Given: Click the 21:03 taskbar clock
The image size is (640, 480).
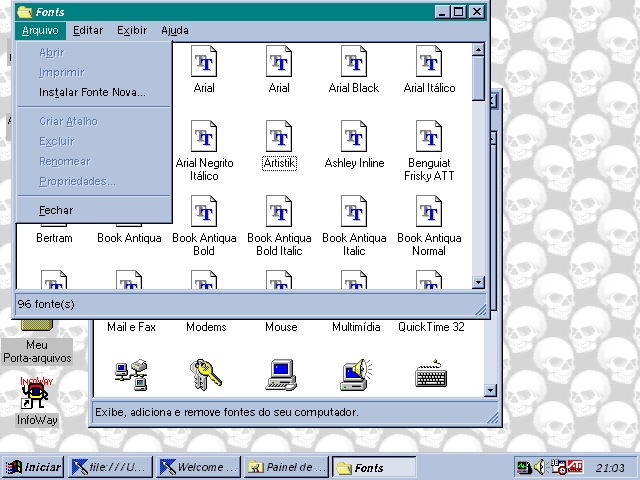Looking at the screenshot, I should point(610,468).
